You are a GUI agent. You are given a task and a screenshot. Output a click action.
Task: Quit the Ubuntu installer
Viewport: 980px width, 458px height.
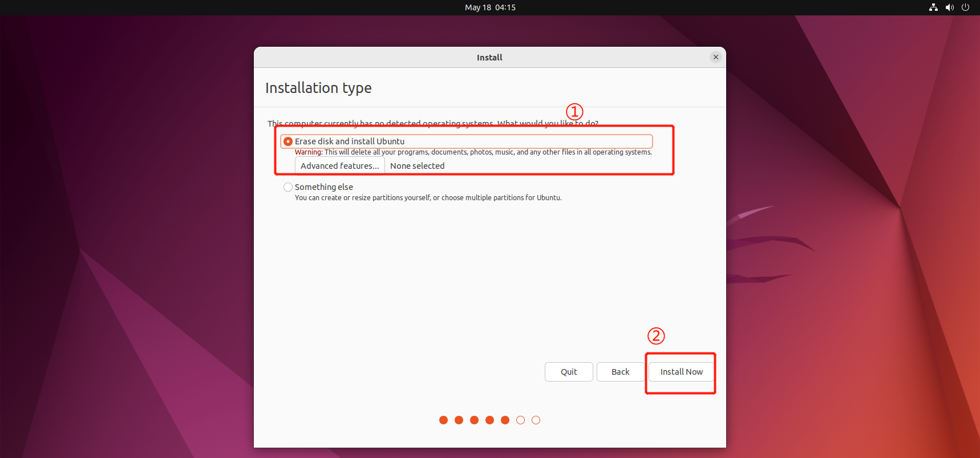[569, 372]
